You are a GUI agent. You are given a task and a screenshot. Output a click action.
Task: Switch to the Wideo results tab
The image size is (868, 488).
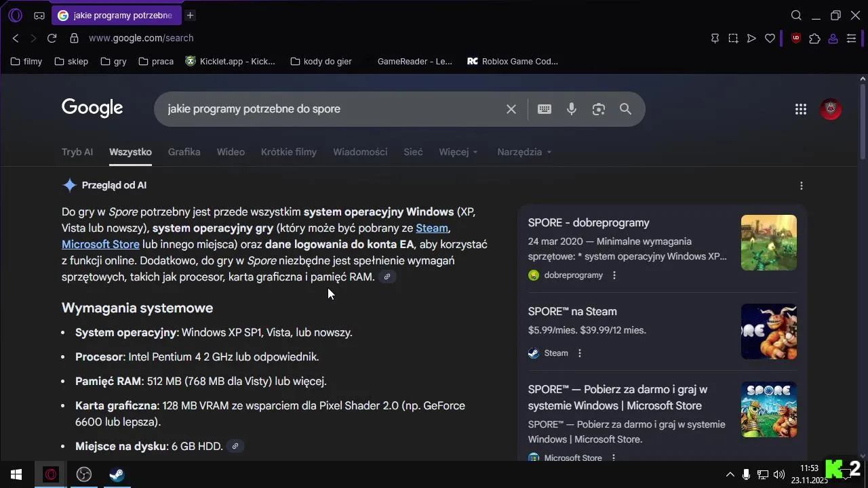pyautogui.click(x=231, y=152)
